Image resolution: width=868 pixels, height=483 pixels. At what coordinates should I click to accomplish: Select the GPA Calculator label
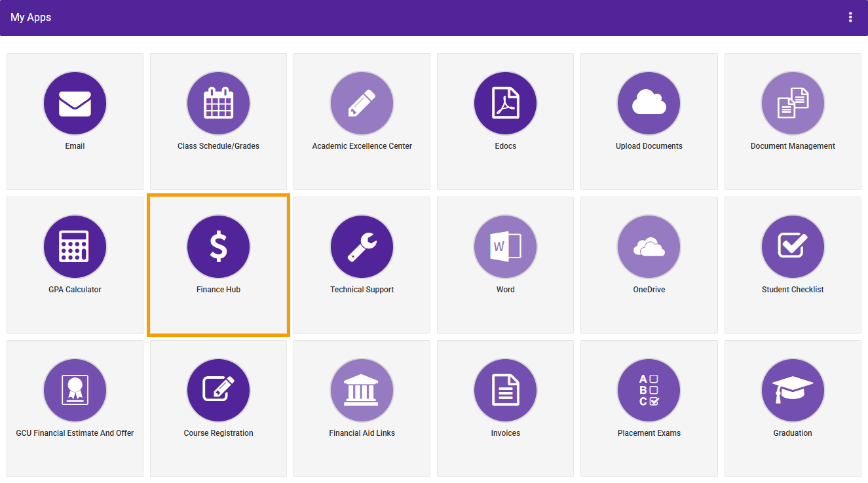tap(75, 290)
